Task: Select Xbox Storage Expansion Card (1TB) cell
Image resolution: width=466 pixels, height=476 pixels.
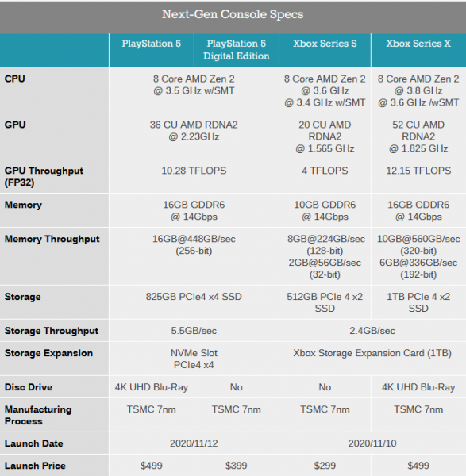Action: [372, 353]
